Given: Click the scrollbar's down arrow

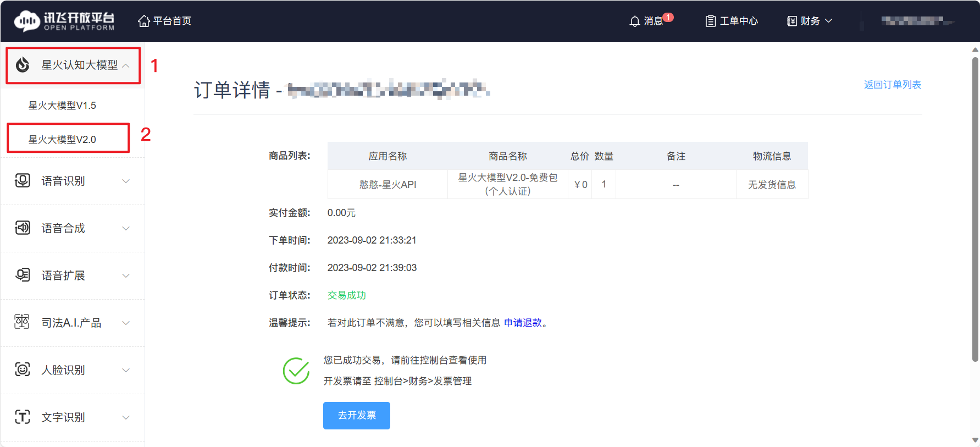Looking at the screenshot, I should 975,440.
